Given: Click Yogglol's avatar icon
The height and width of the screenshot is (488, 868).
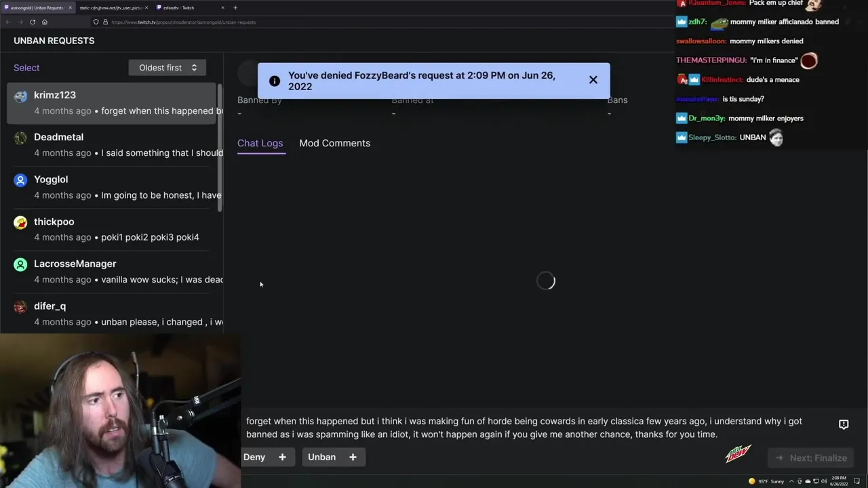Looking at the screenshot, I should tap(20, 180).
